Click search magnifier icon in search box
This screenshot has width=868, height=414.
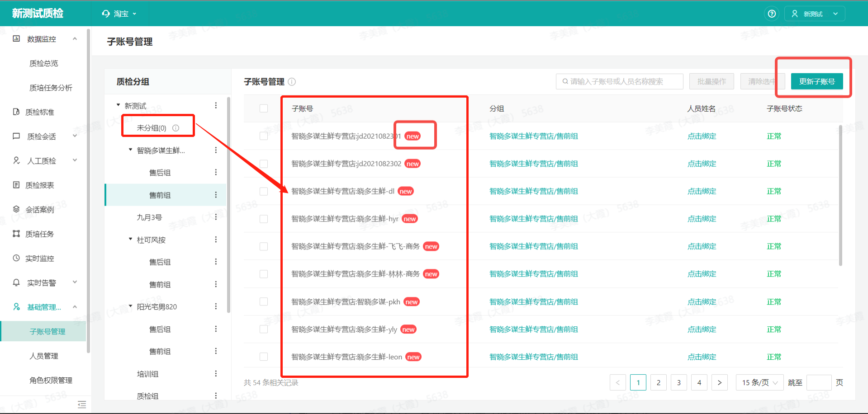[x=565, y=82]
